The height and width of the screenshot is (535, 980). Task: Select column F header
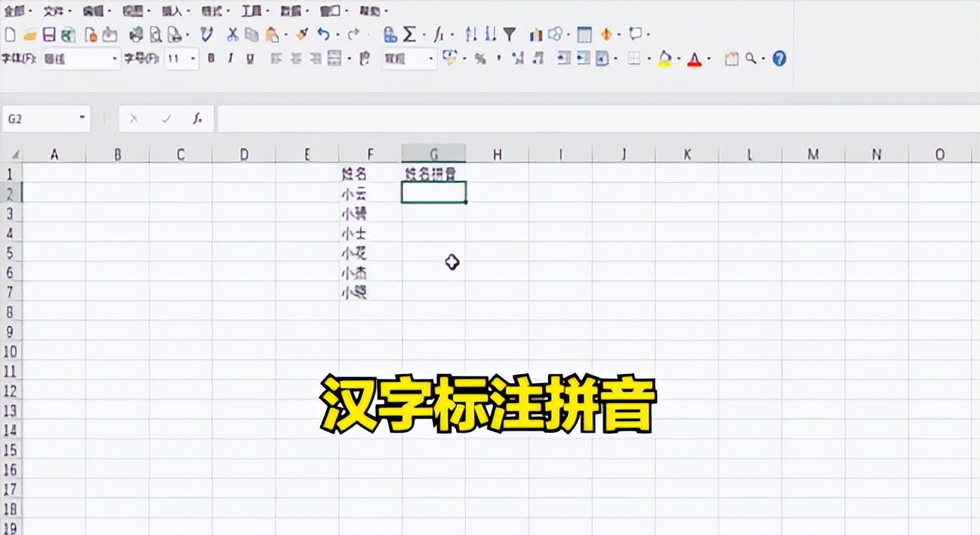370,154
